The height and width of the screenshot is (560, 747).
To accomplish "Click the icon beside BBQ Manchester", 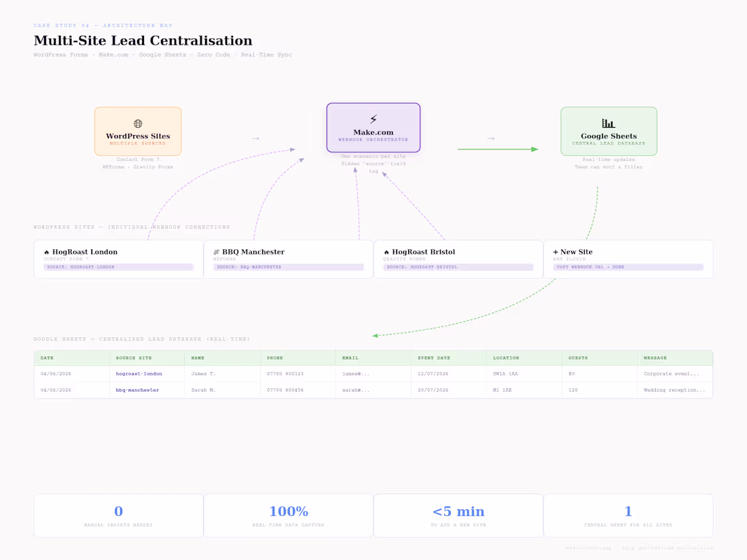I will coord(216,253).
